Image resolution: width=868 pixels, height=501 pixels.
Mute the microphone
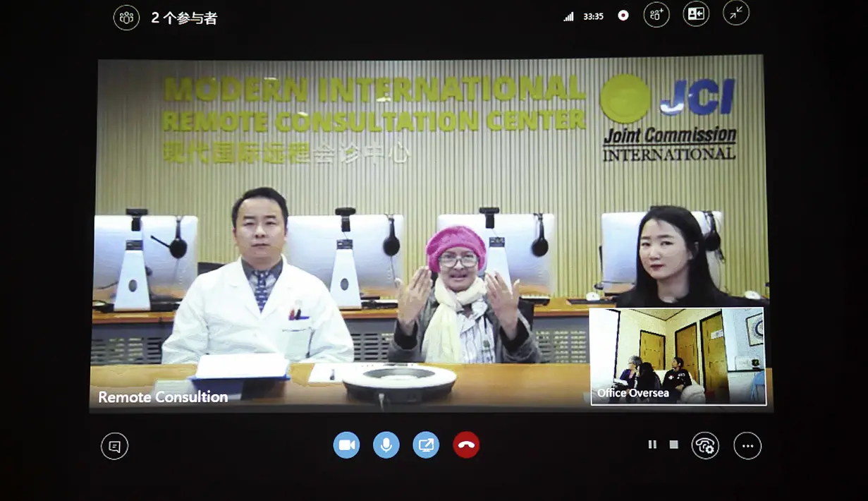(x=386, y=445)
